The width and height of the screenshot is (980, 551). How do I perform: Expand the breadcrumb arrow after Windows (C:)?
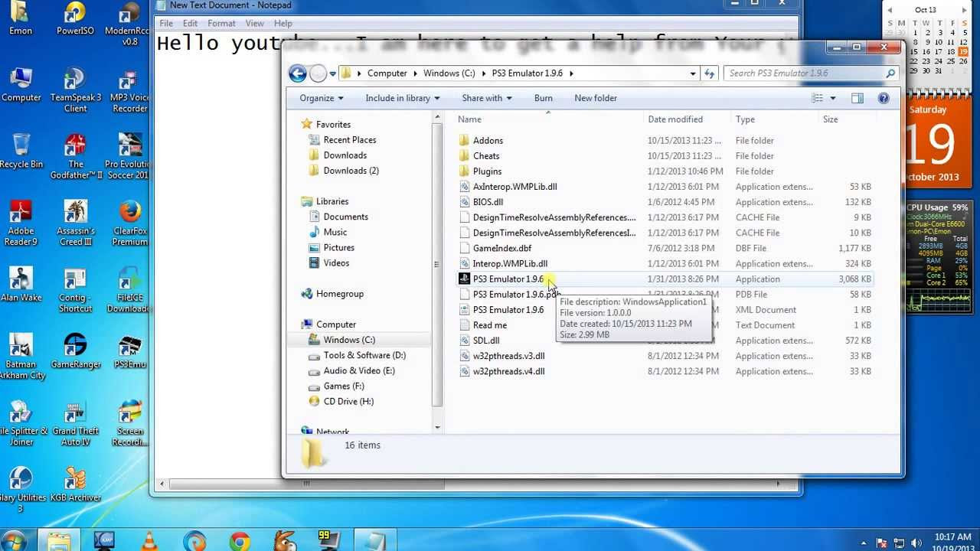[483, 73]
